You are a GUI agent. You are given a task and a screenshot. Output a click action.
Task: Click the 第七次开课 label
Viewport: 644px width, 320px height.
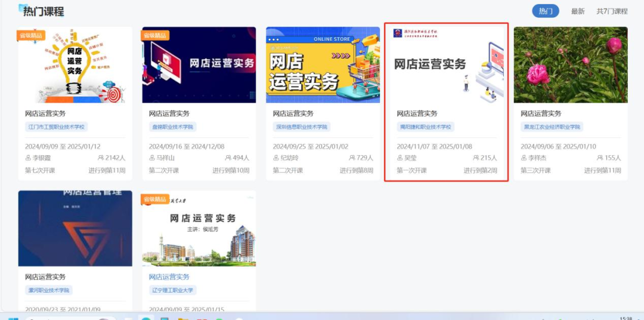[x=40, y=170]
